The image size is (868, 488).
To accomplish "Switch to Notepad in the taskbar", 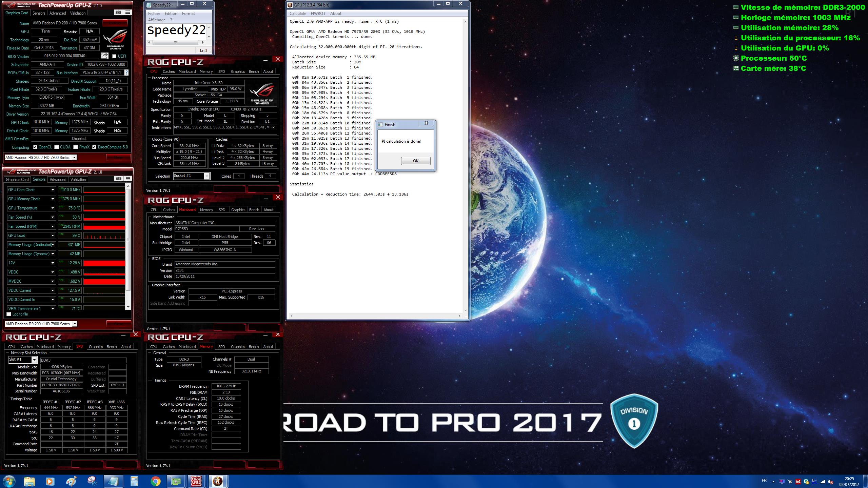I will click(113, 481).
